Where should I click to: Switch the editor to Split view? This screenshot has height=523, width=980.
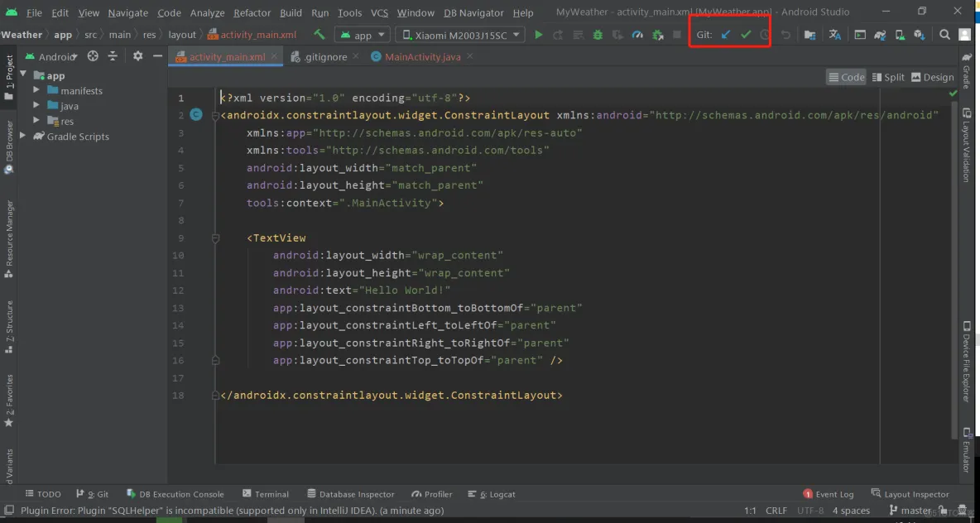888,78
